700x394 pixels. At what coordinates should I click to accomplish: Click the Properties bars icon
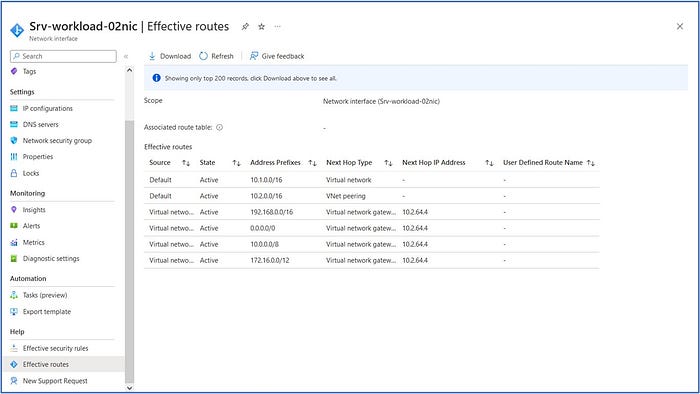click(14, 157)
